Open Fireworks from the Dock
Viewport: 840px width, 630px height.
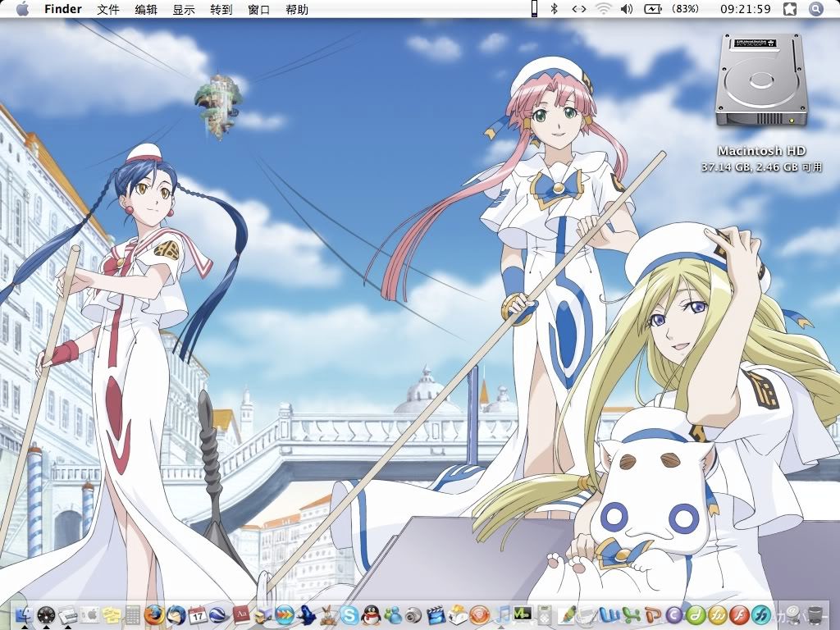click(717, 615)
